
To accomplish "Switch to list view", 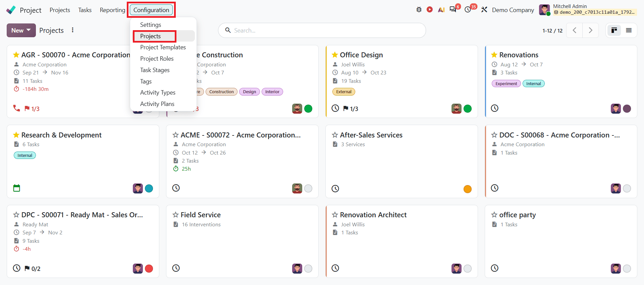I will coord(629,31).
